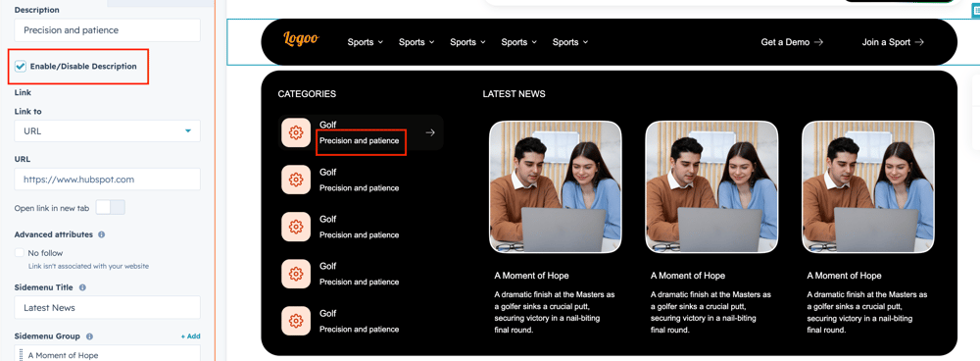Open the first Latest News thumbnail image
The image size is (980, 361).
[x=555, y=187]
